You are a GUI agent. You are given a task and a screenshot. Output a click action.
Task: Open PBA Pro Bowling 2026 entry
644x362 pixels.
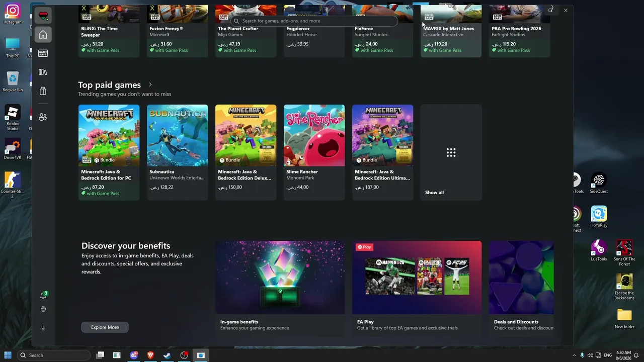coord(519,31)
